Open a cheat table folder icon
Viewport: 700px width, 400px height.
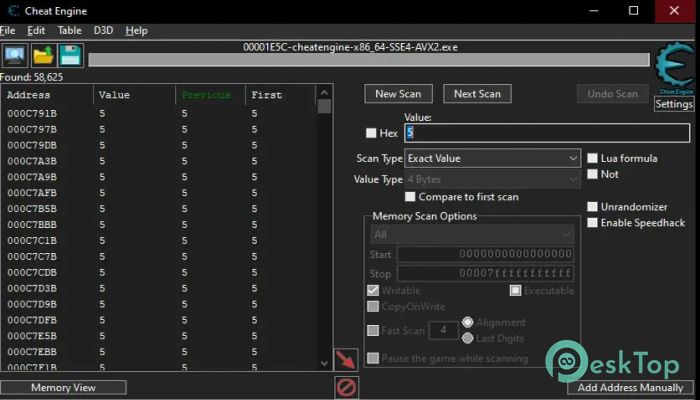43,56
